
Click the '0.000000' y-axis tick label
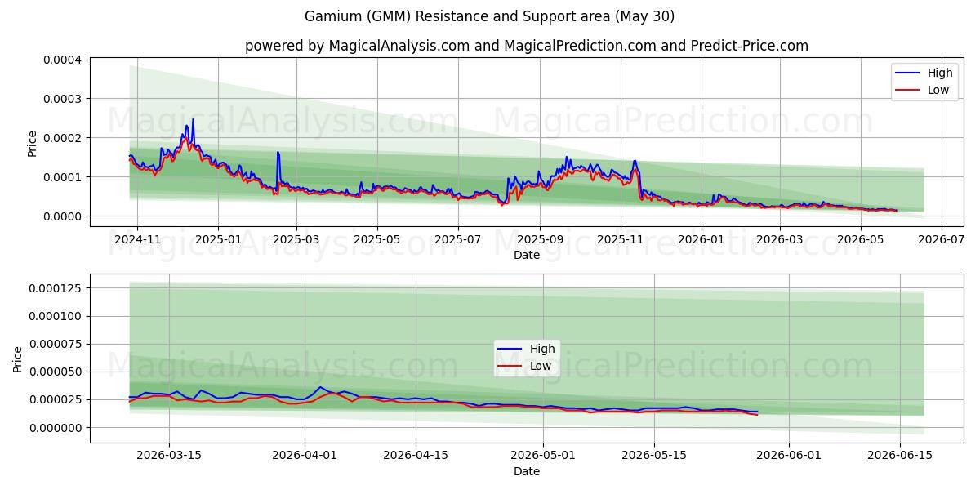point(56,427)
